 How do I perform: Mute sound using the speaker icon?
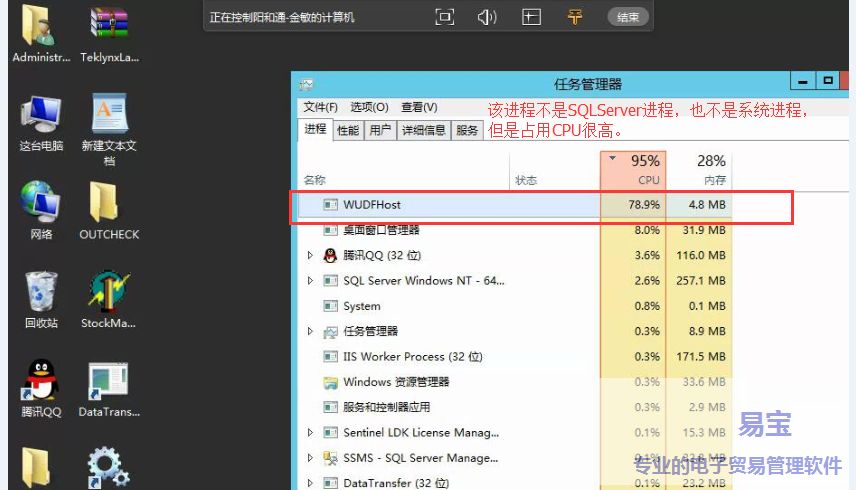487,17
